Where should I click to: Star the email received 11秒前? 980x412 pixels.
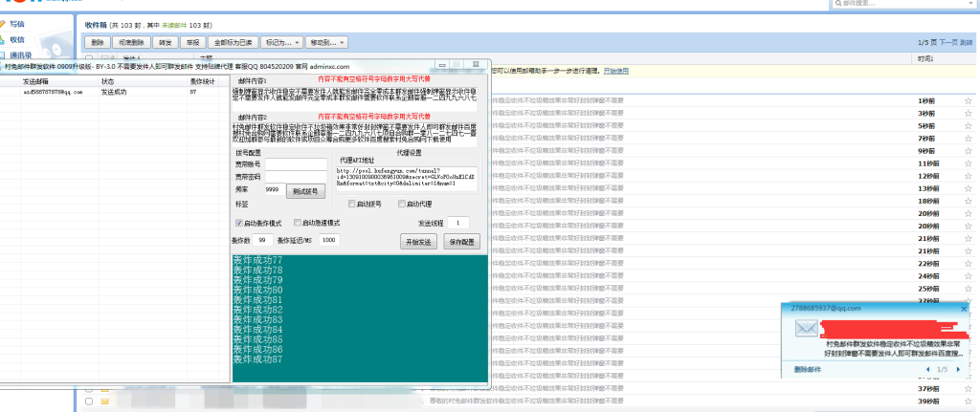click(968, 163)
